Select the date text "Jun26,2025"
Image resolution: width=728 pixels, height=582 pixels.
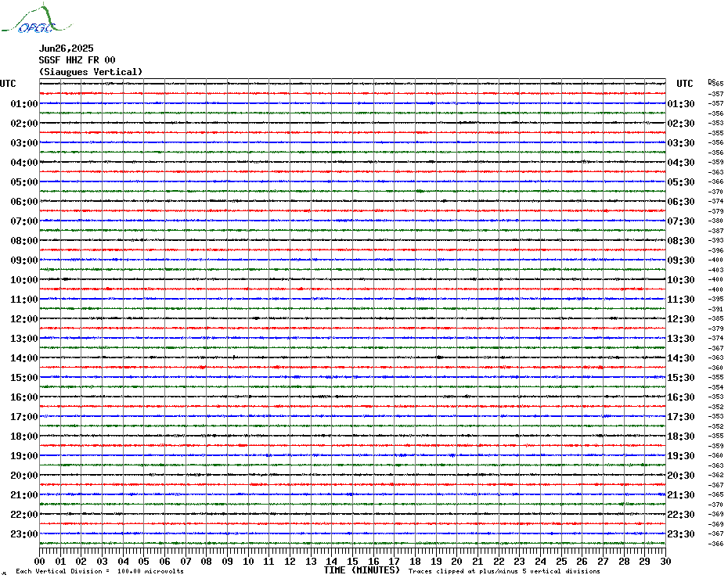[66, 48]
